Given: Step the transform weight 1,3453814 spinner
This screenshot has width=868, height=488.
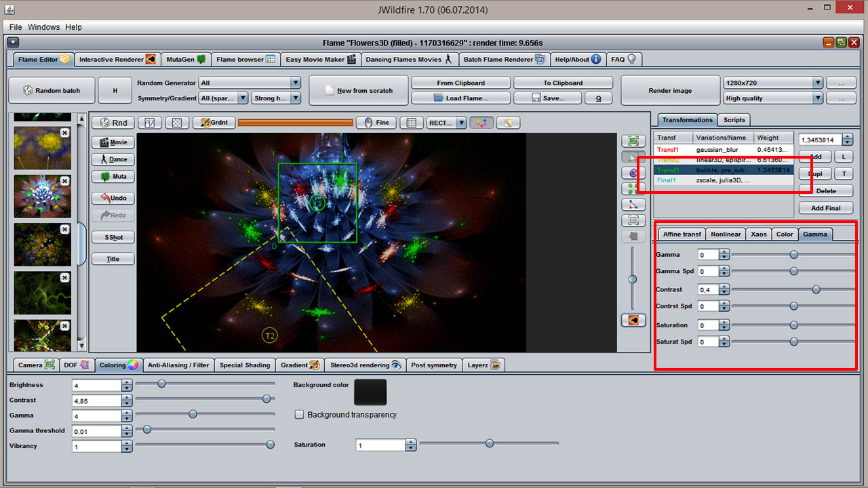Looking at the screenshot, I should point(848,140).
